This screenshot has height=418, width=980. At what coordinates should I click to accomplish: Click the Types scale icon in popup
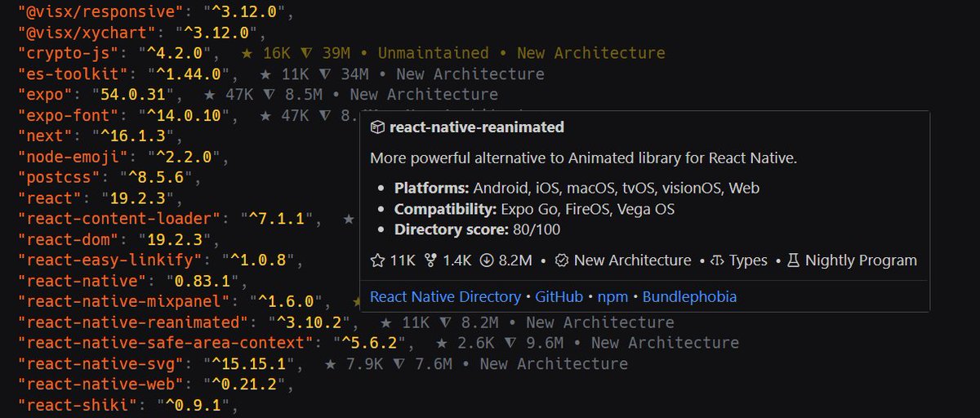point(717,260)
